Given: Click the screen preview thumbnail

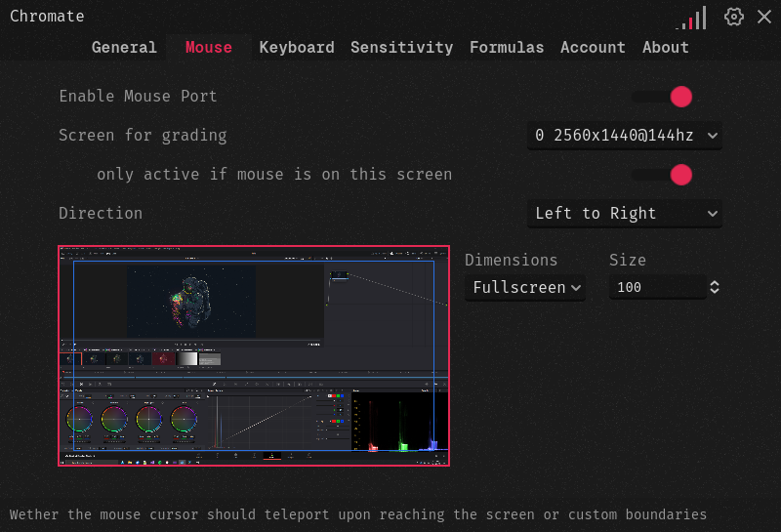Looking at the screenshot, I should point(254,355).
